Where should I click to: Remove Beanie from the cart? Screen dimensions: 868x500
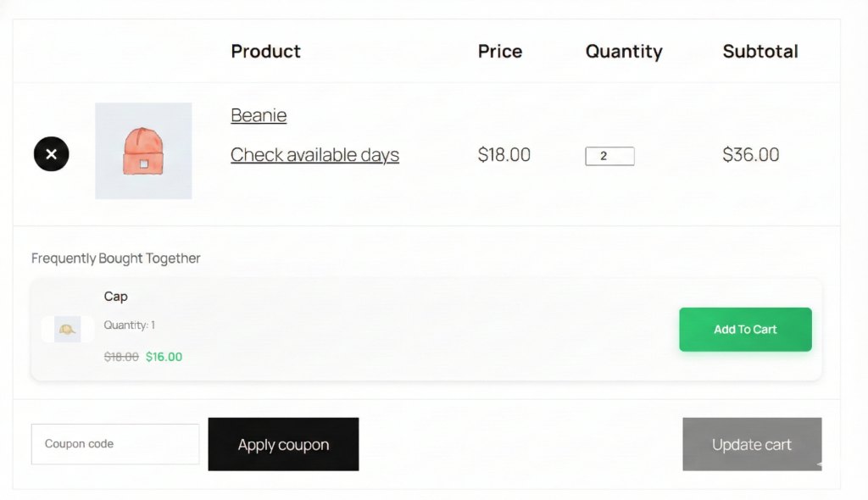point(51,154)
